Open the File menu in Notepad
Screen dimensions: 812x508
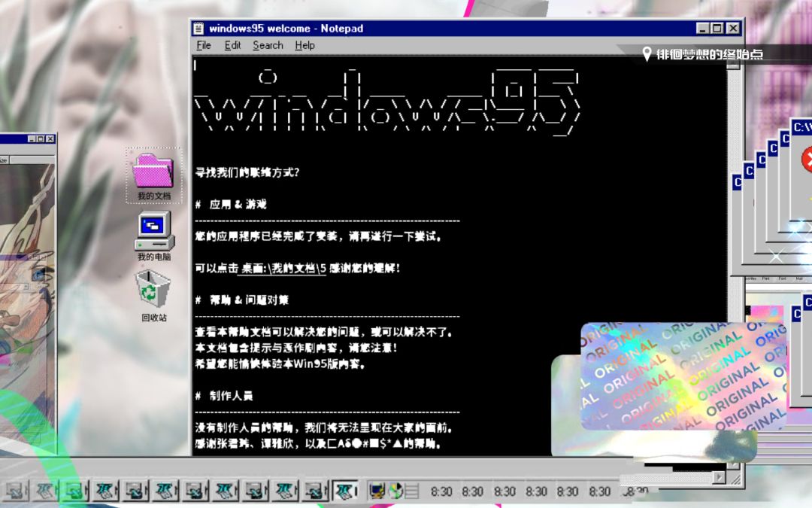click(204, 46)
